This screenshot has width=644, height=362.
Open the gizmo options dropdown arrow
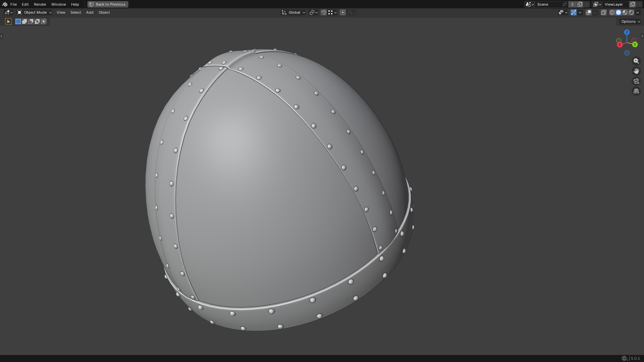point(580,12)
